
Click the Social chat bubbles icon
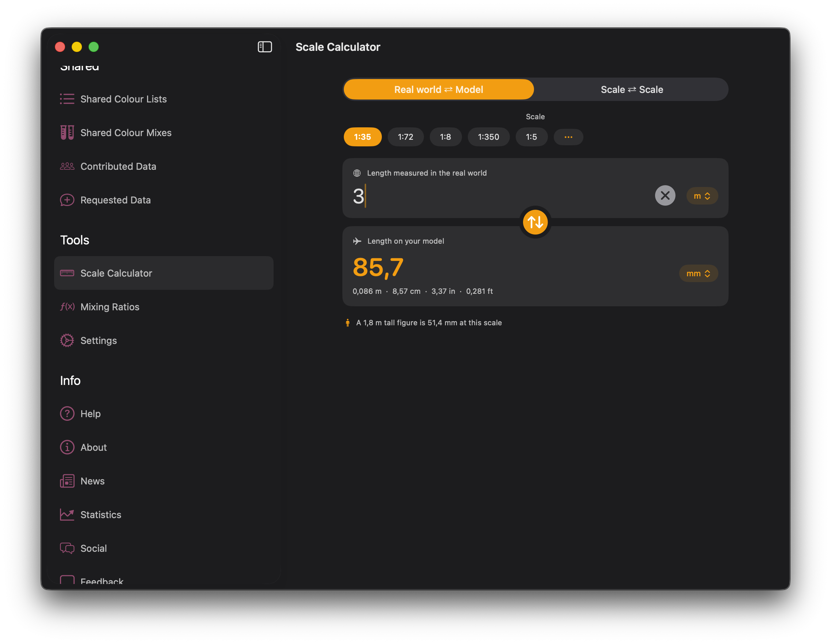[x=67, y=548]
